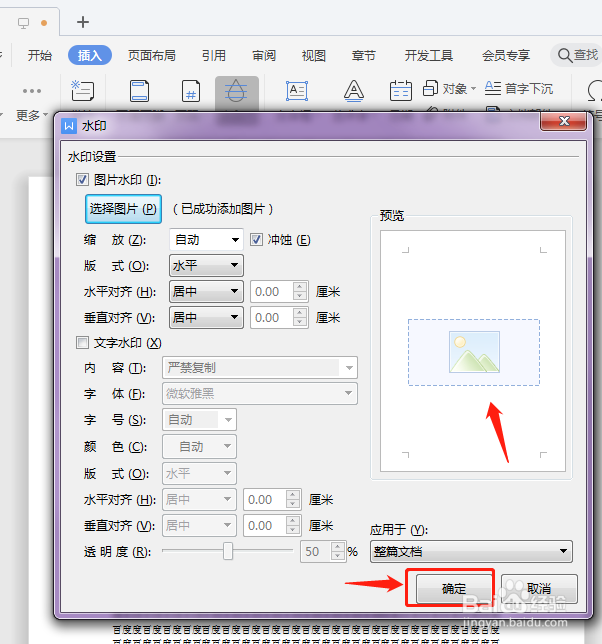
Task: Switch to the Start tab
Action: coord(40,55)
